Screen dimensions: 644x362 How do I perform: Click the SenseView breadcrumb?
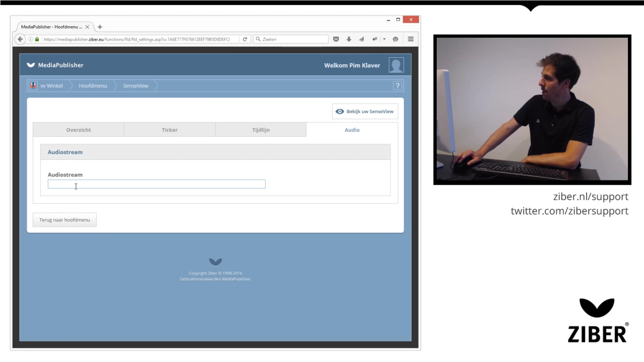(136, 86)
